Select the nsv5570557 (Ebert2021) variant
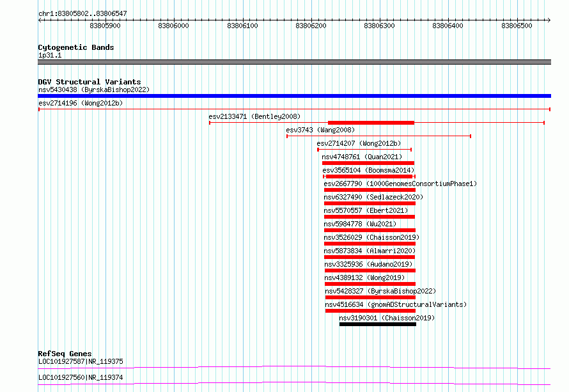 point(366,210)
